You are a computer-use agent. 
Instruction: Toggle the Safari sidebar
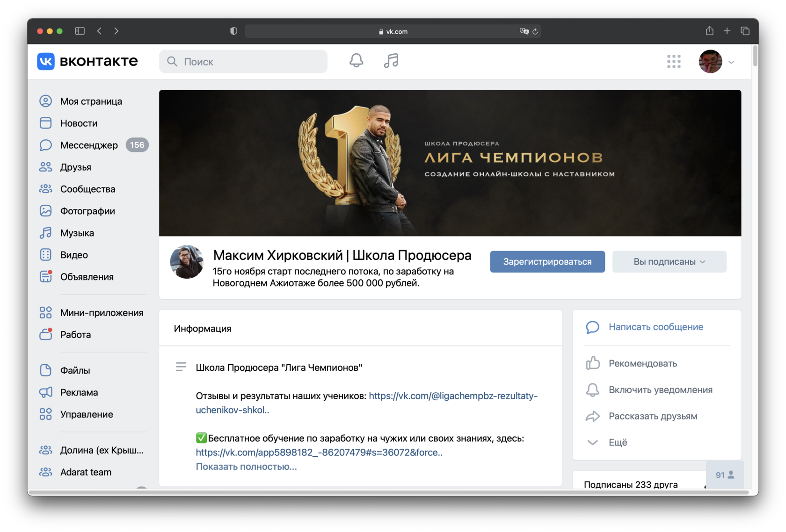(80, 31)
